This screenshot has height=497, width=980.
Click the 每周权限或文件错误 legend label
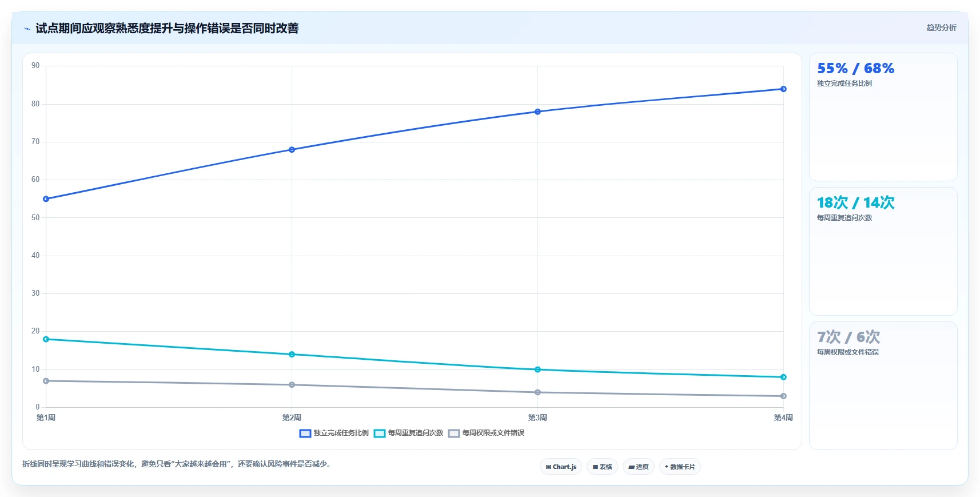pyautogui.click(x=493, y=433)
